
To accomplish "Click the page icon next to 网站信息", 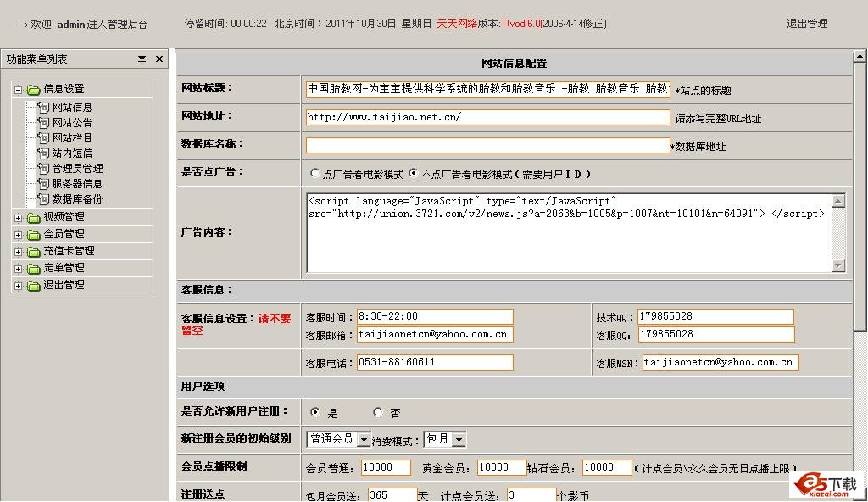I will point(43,107).
